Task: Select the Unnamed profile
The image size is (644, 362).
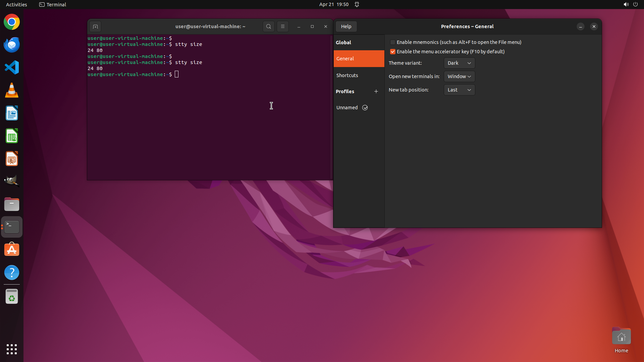Action: (347, 108)
